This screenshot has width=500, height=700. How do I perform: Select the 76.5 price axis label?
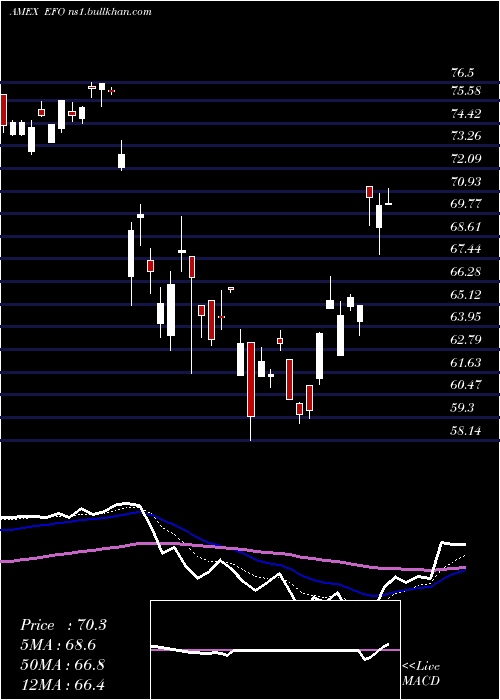tap(463, 73)
